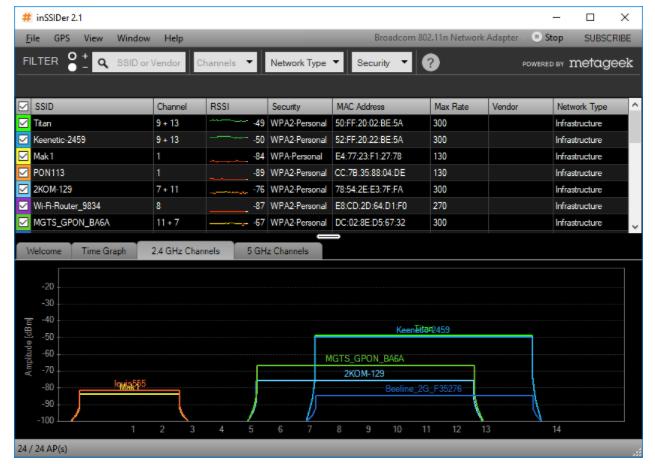Screen dimensions: 655x464
Task: Click the inSSIDer app logo icon
Action: (27, 17)
